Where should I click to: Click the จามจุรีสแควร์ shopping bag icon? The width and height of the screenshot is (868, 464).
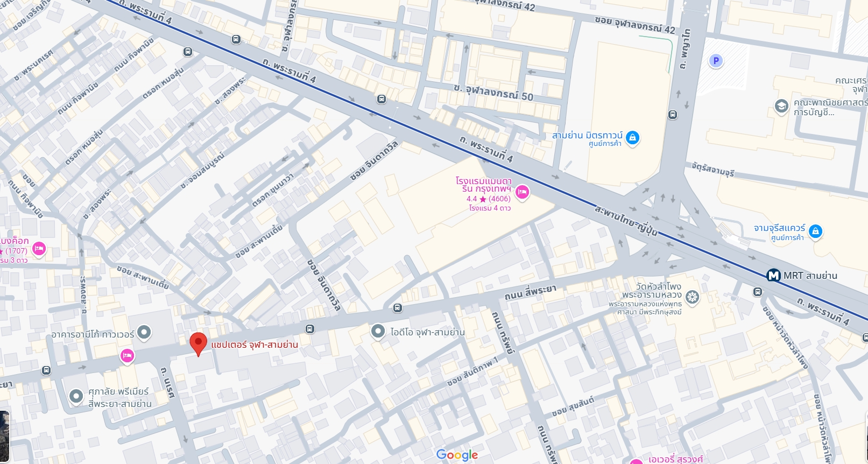click(x=815, y=231)
